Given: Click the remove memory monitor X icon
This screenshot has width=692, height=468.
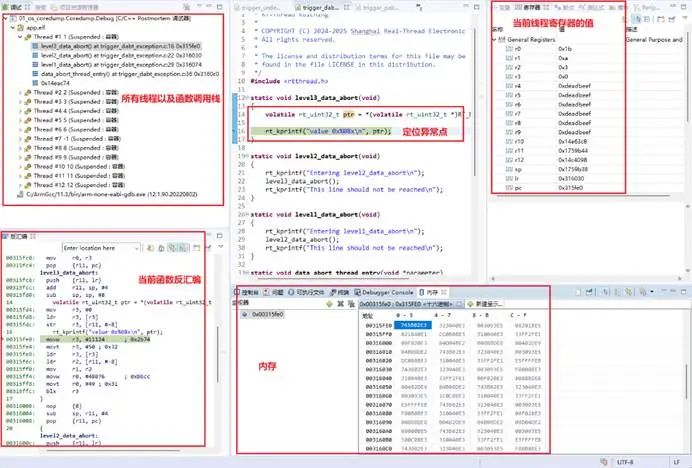Looking at the screenshot, I should click(x=340, y=304).
